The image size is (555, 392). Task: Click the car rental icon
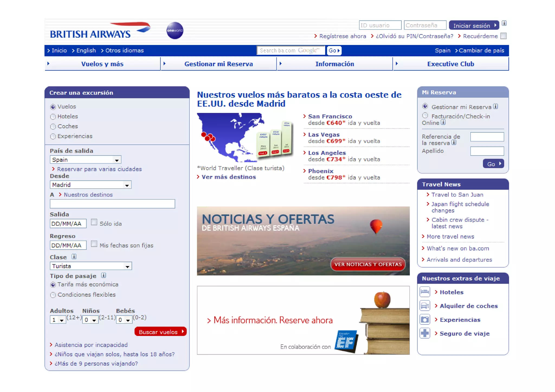[x=425, y=306]
